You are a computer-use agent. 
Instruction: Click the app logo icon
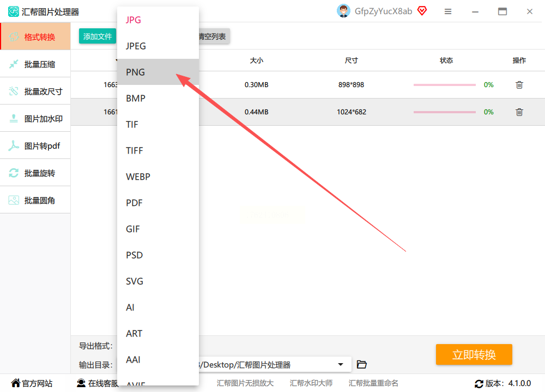point(14,11)
